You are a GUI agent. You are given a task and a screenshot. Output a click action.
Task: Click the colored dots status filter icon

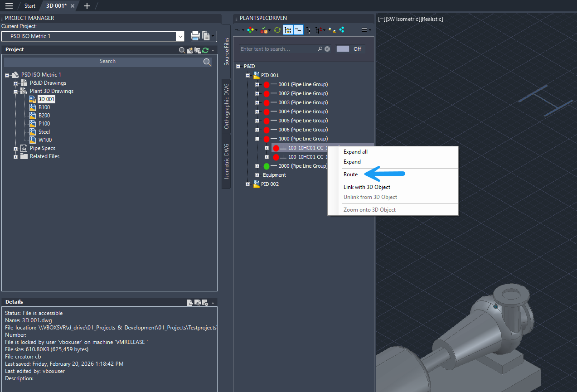coord(251,30)
